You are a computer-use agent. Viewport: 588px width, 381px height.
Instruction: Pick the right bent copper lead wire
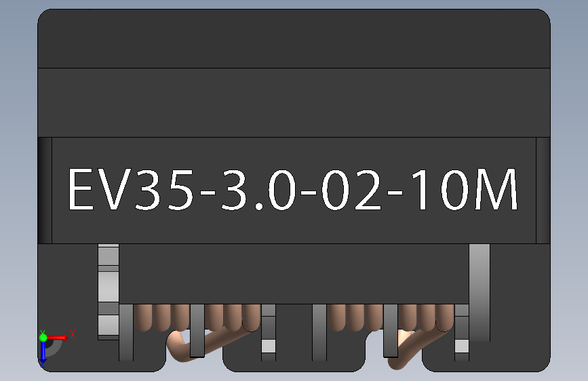(416, 347)
